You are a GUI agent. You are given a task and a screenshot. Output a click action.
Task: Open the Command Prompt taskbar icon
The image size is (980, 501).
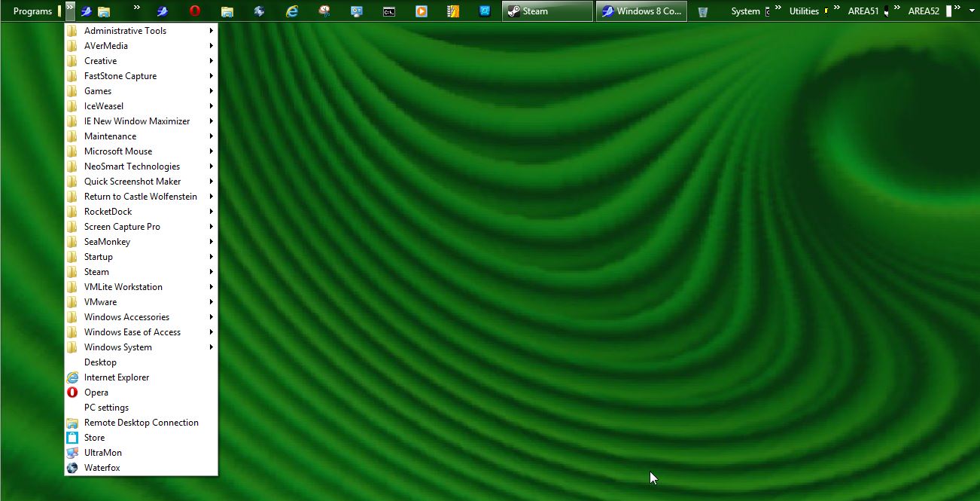[389, 11]
